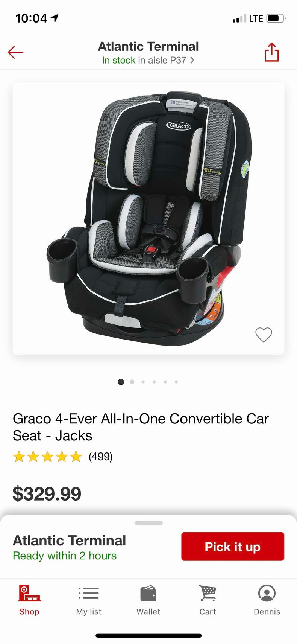
Task: Open the My list tab
Action: pos(89,600)
